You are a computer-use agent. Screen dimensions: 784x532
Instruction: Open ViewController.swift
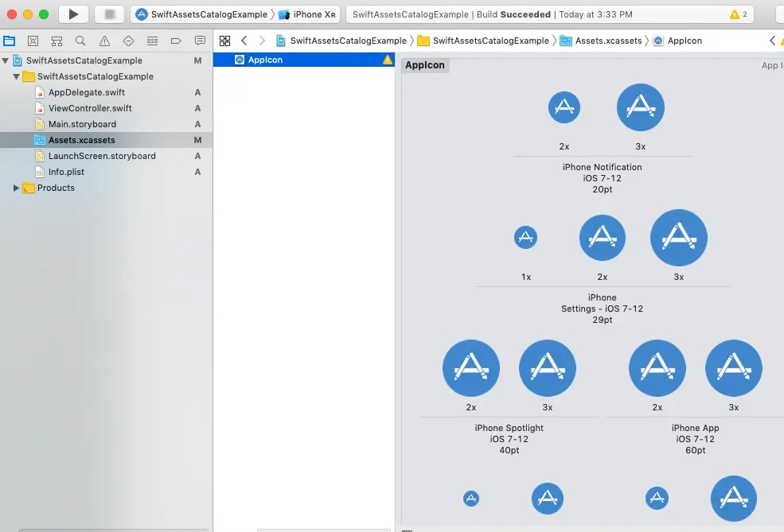106,108
